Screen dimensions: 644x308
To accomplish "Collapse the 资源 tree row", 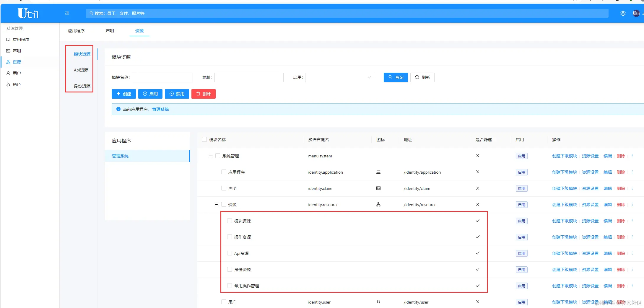I will (216, 205).
